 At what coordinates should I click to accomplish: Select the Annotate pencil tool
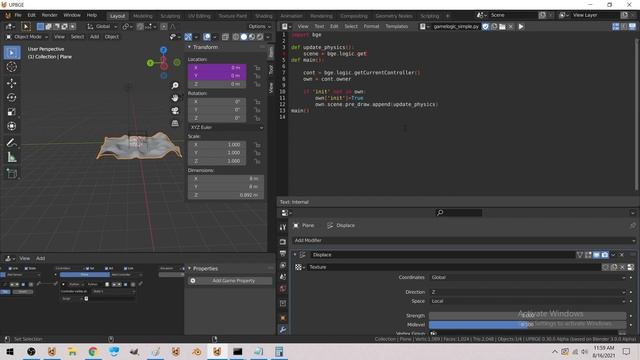[x=11, y=142]
